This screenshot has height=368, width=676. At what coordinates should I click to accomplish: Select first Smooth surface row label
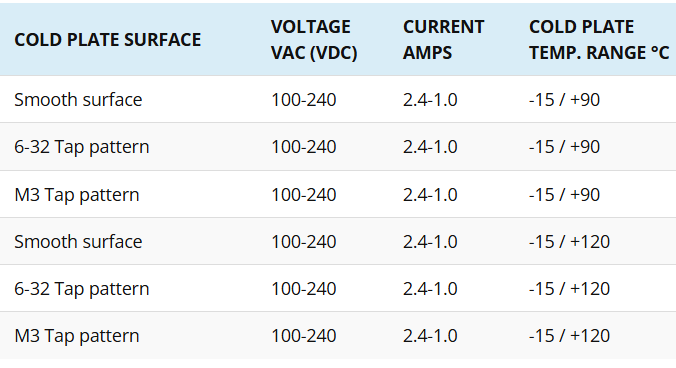pyautogui.click(x=78, y=100)
